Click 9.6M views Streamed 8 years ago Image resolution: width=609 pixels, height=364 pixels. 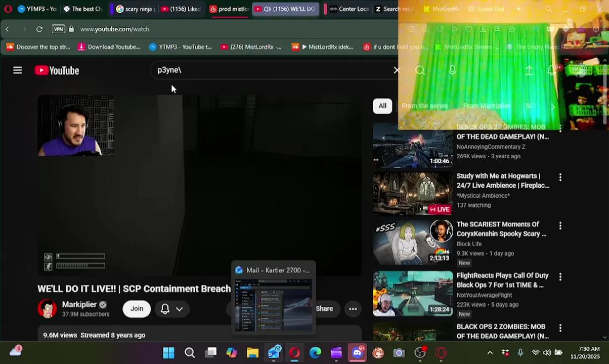pos(94,335)
